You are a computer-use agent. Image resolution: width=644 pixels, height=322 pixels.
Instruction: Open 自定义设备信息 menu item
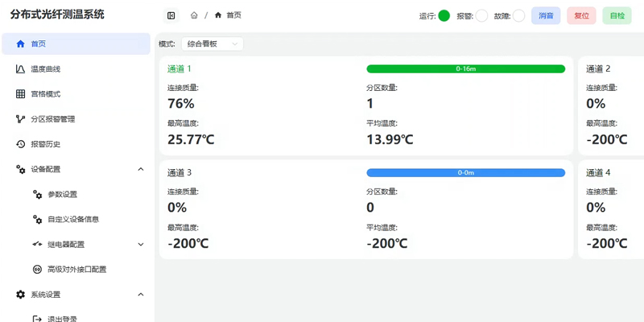[72, 219]
